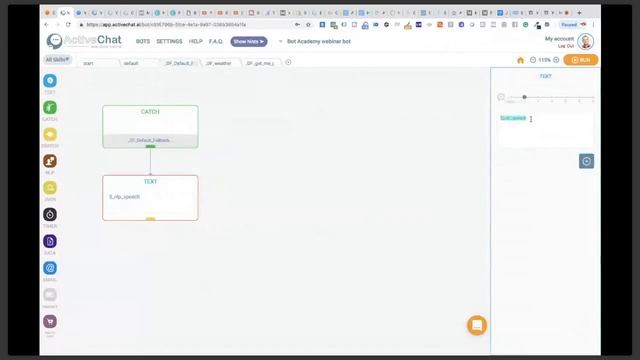
Task: Click the browser reload icon
Action: tap(68, 24)
